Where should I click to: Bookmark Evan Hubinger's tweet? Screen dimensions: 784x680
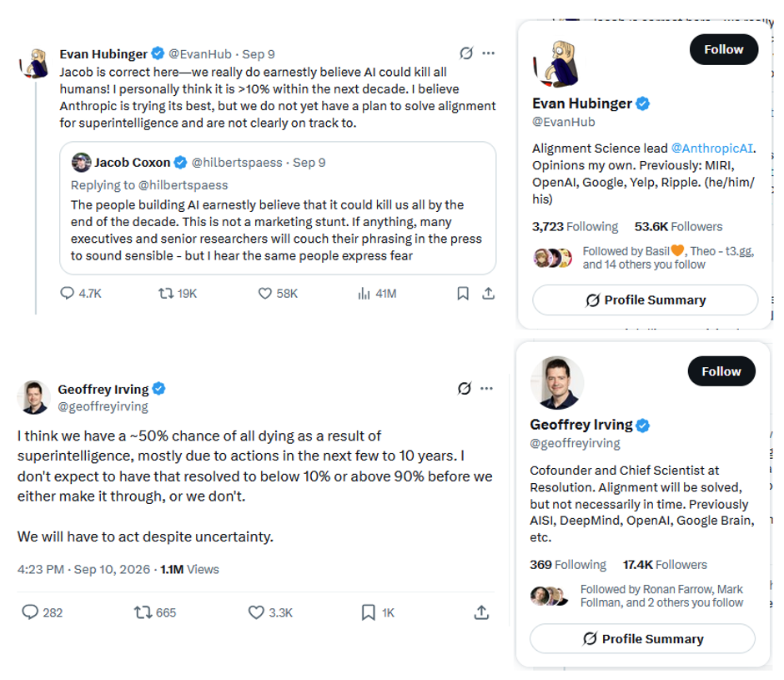click(463, 293)
